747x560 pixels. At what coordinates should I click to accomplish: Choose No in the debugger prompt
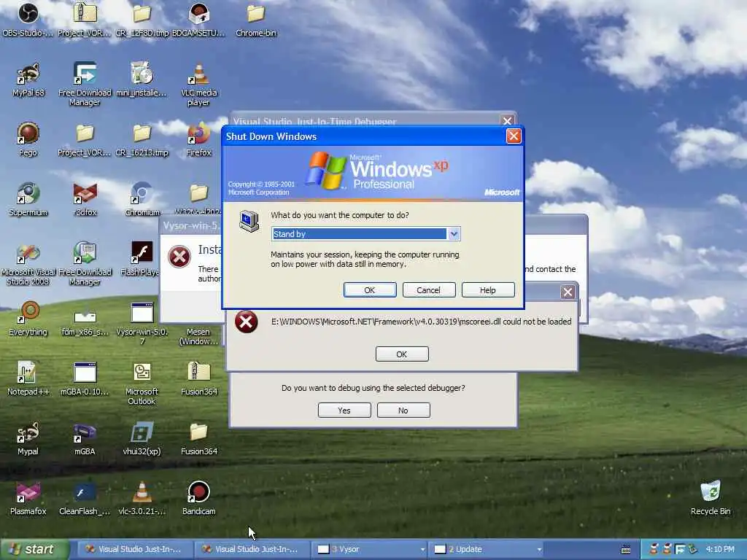[x=403, y=411]
